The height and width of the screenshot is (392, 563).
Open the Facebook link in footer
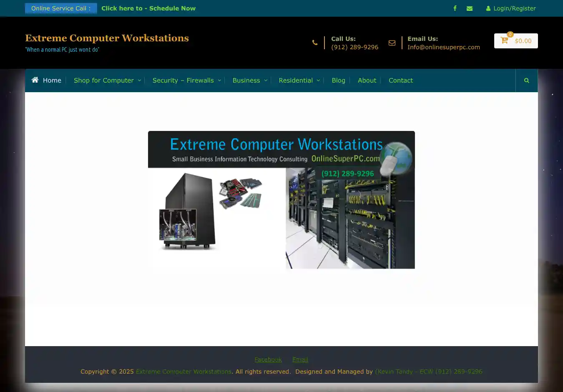point(268,359)
